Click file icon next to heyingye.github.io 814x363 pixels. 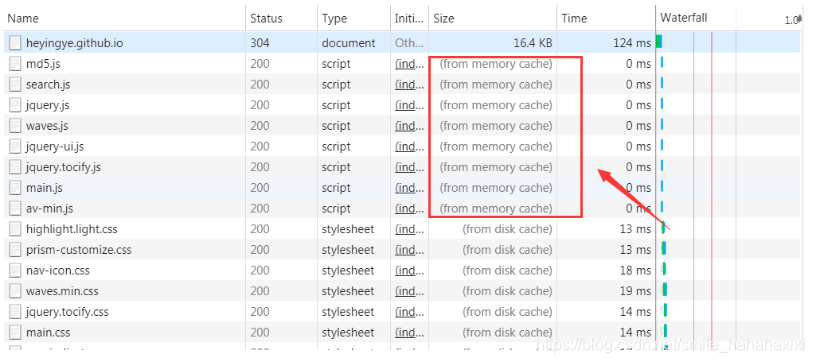(16, 43)
